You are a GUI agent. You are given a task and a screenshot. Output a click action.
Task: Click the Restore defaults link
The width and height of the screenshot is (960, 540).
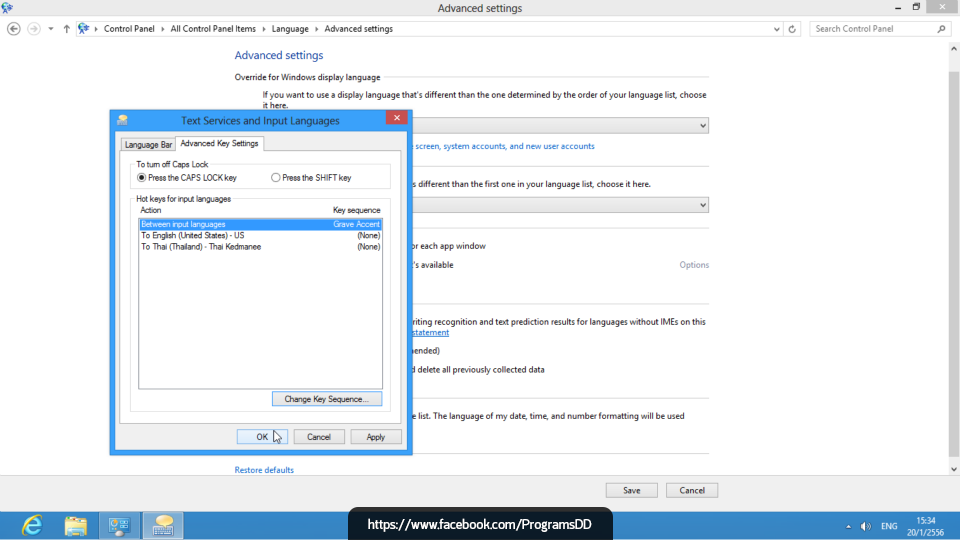click(x=264, y=470)
